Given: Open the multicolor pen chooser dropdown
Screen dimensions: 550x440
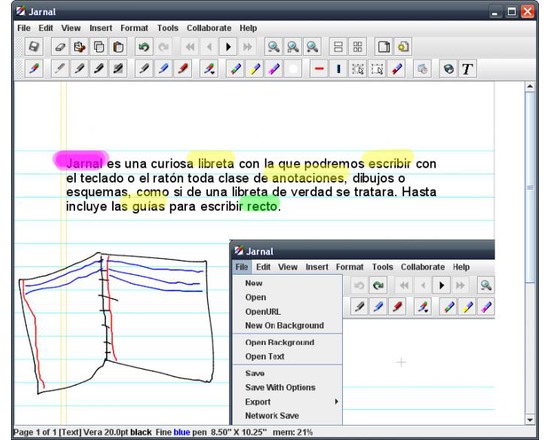Looking at the screenshot, I should point(209,69).
